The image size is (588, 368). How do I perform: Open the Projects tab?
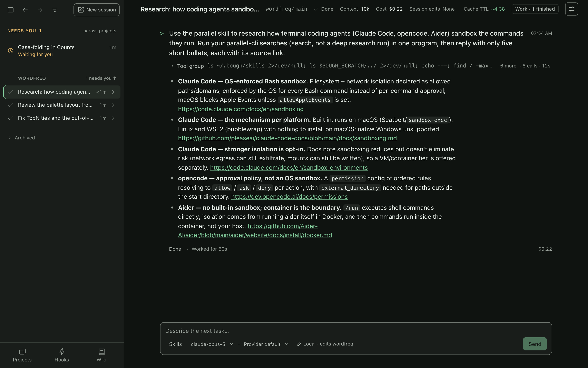22,355
